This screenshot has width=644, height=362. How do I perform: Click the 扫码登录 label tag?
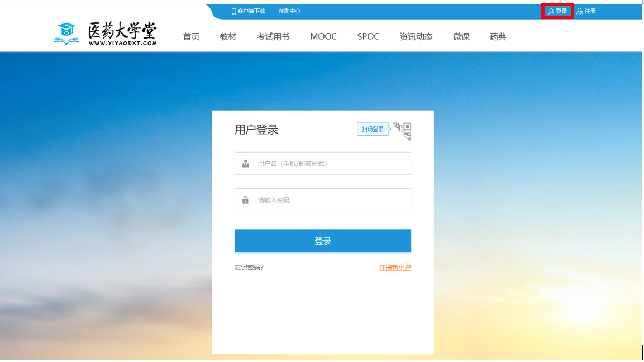pos(373,130)
